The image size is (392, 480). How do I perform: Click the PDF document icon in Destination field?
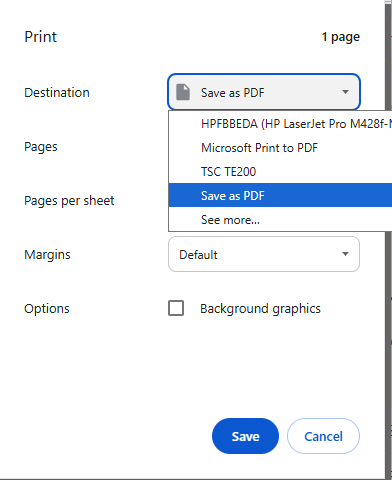click(183, 92)
